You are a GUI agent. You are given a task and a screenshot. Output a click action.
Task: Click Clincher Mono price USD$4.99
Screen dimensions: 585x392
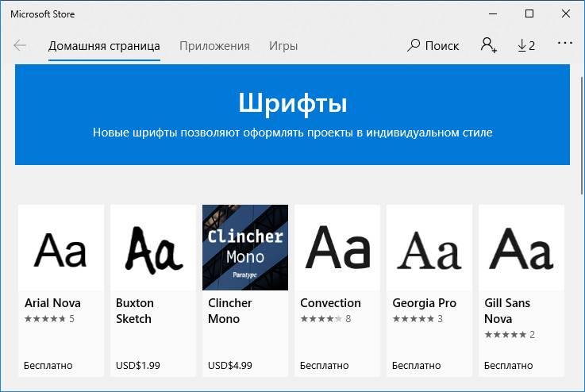230,366
